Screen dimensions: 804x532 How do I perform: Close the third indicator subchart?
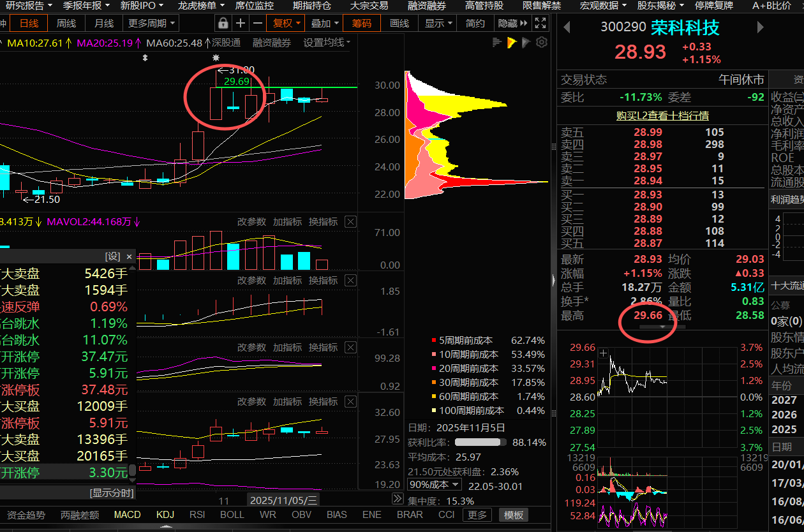350,347
